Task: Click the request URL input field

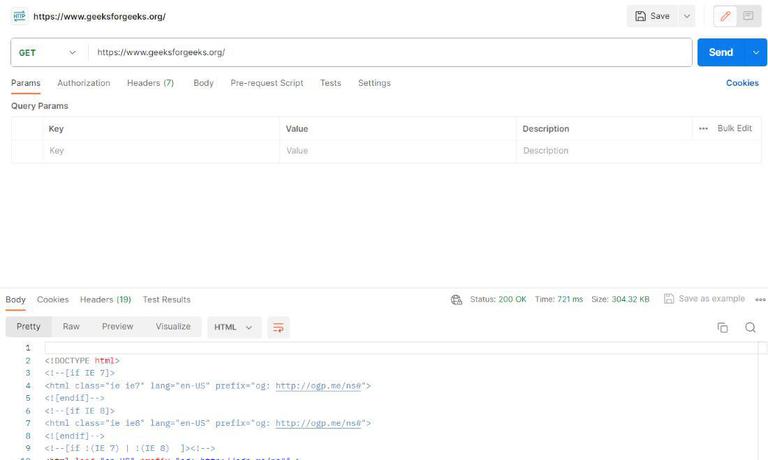Action: [x=390, y=52]
